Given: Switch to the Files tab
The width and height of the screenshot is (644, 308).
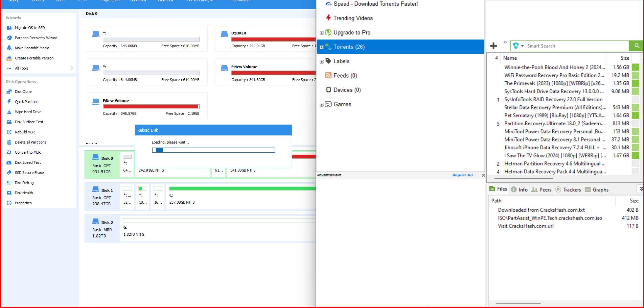Looking at the screenshot, I should (x=498, y=189).
